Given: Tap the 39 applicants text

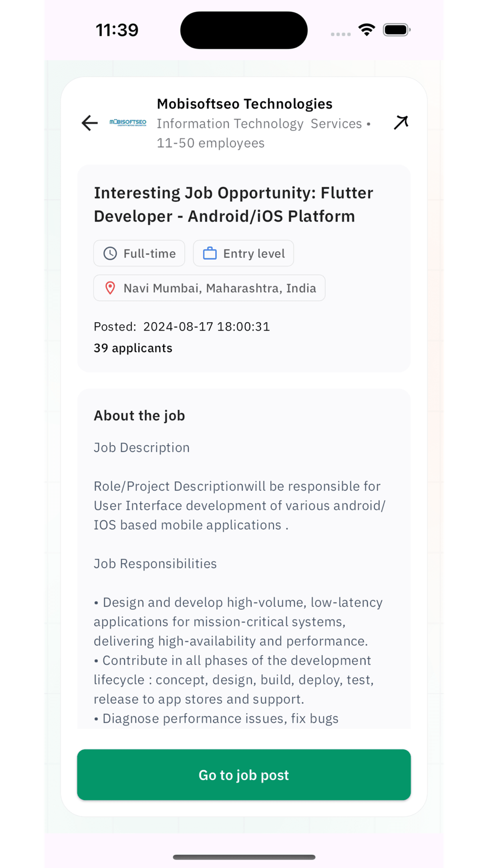Looking at the screenshot, I should [133, 348].
